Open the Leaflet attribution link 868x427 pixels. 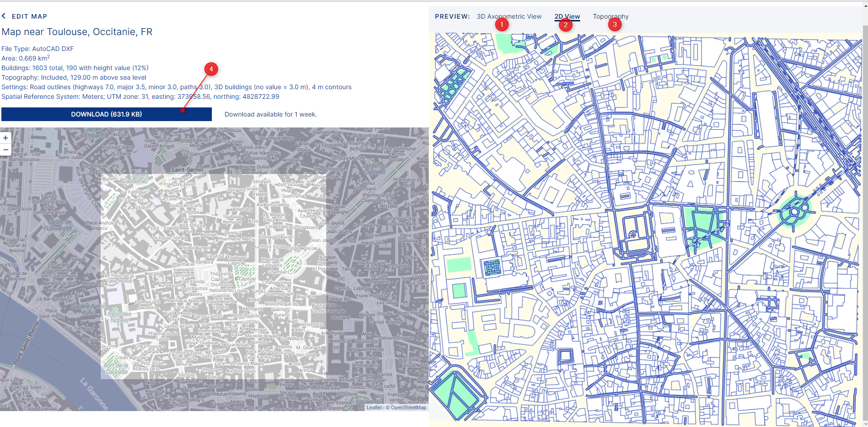[374, 407]
